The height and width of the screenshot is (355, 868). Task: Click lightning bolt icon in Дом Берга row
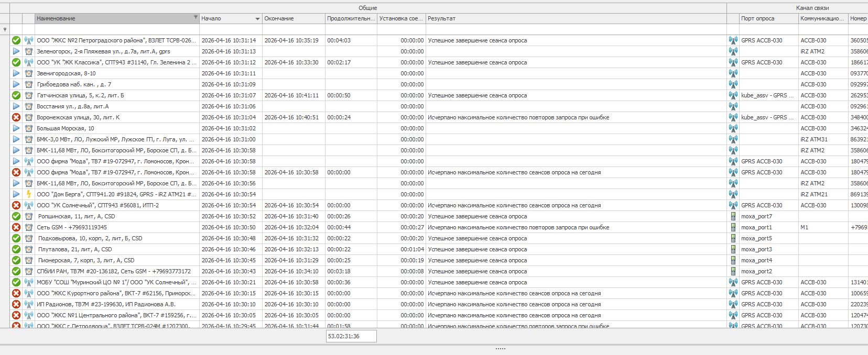tap(29, 194)
